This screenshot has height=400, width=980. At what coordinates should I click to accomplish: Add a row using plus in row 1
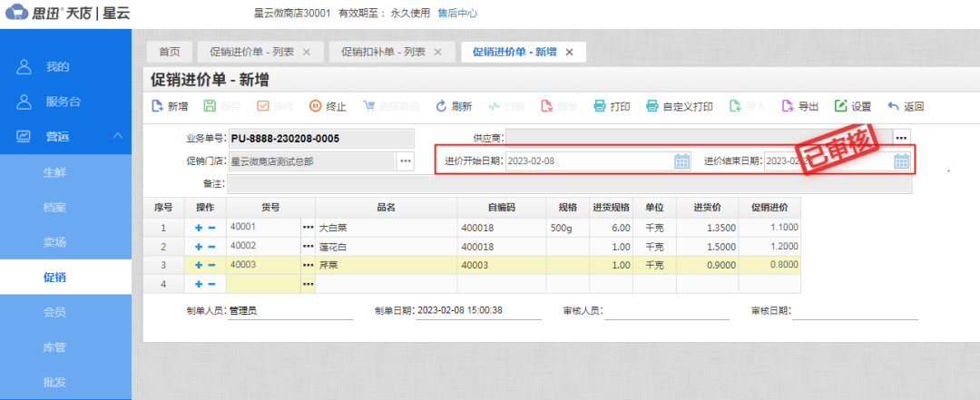(x=198, y=228)
